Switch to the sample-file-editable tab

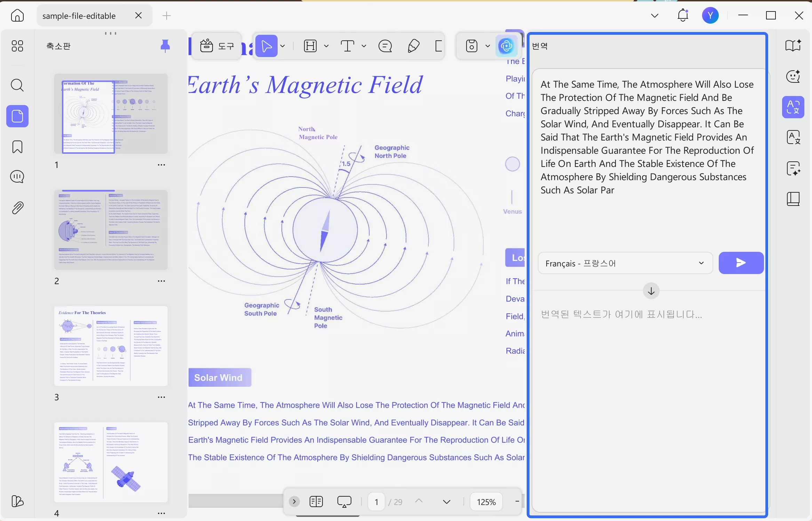[x=79, y=16]
